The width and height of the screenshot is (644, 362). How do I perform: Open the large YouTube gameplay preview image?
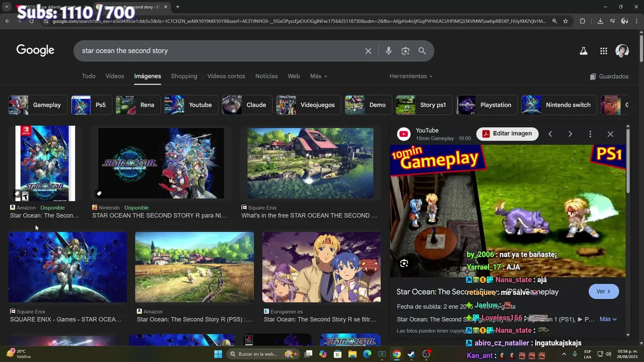(508, 211)
